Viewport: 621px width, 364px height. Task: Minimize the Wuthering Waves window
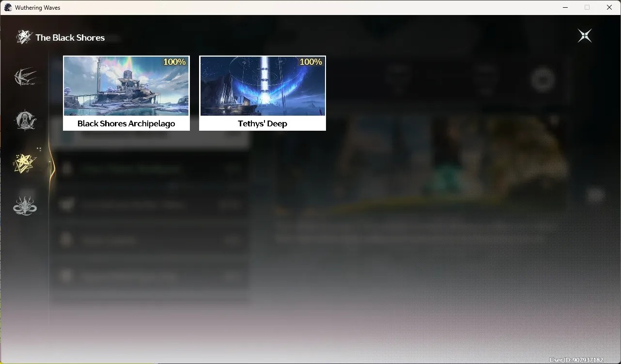[x=565, y=7]
